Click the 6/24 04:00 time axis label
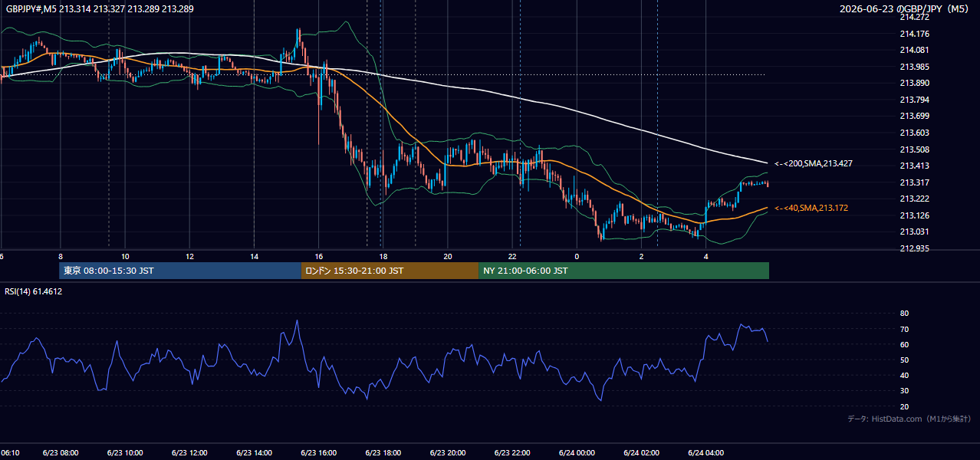This screenshot has height=460, width=980. click(706, 453)
